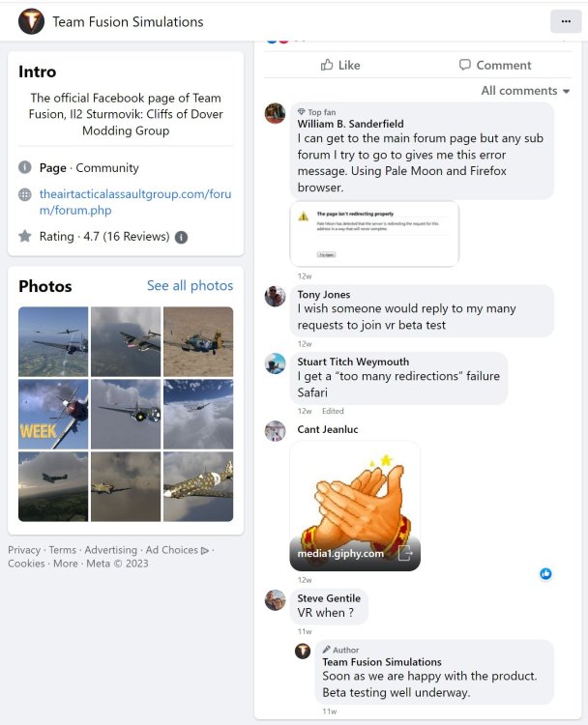Open the More footer menu
The height and width of the screenshot is (725, 588).
(x=65, y=564)
